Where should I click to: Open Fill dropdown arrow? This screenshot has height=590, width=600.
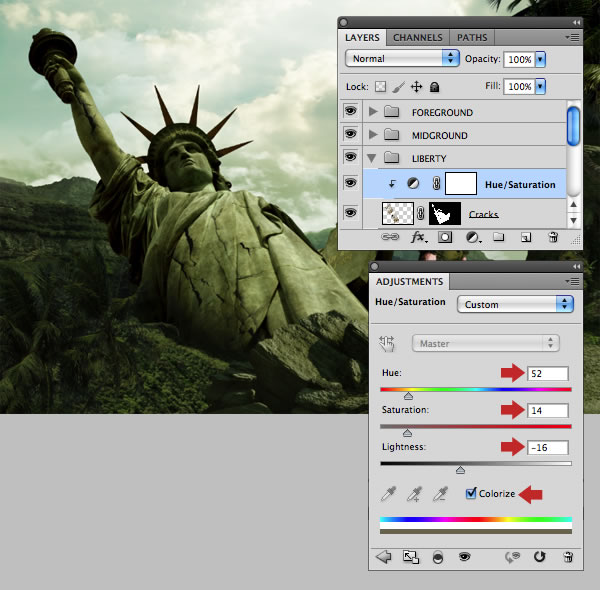click(540, 86)
